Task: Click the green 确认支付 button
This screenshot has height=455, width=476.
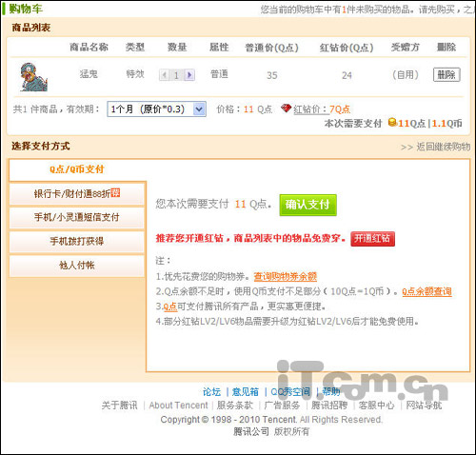Action: 307,205
